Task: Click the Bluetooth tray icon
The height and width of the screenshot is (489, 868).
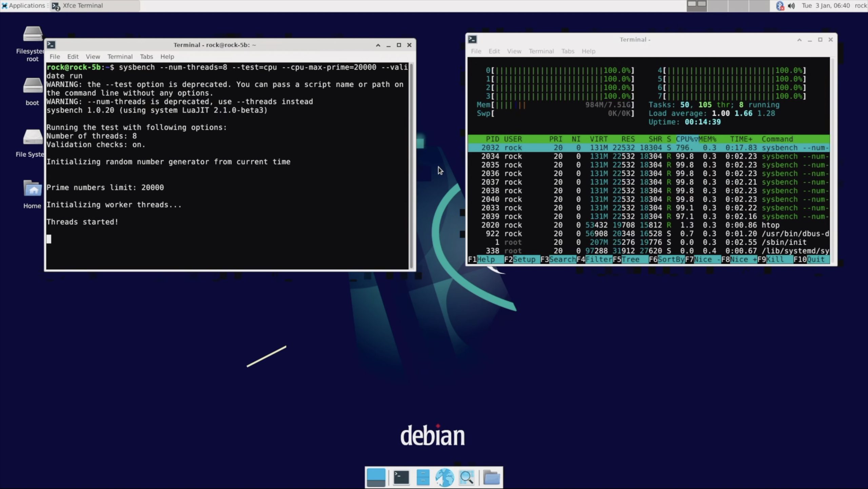Action: pos(780,6)
